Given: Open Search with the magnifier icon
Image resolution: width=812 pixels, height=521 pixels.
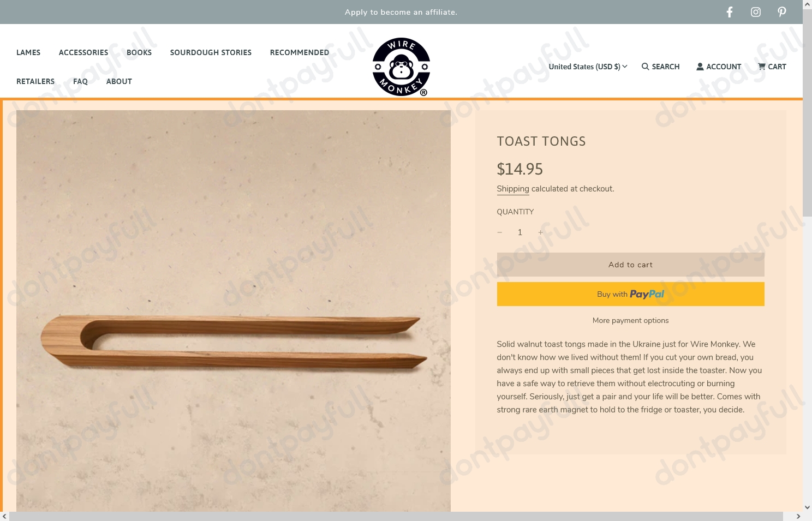Looking at the screenshot, I should pos(646,67).
